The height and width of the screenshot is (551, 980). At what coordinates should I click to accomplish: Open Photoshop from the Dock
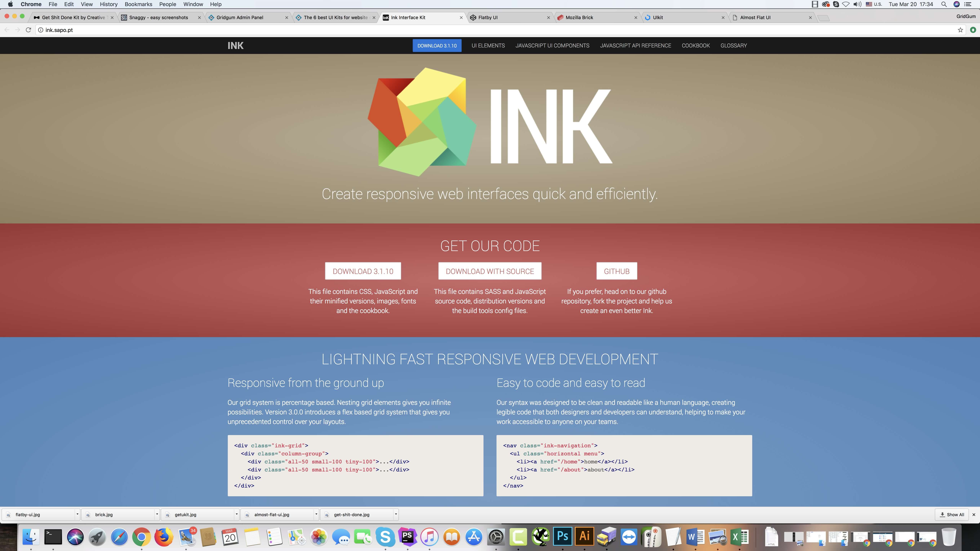562,537
